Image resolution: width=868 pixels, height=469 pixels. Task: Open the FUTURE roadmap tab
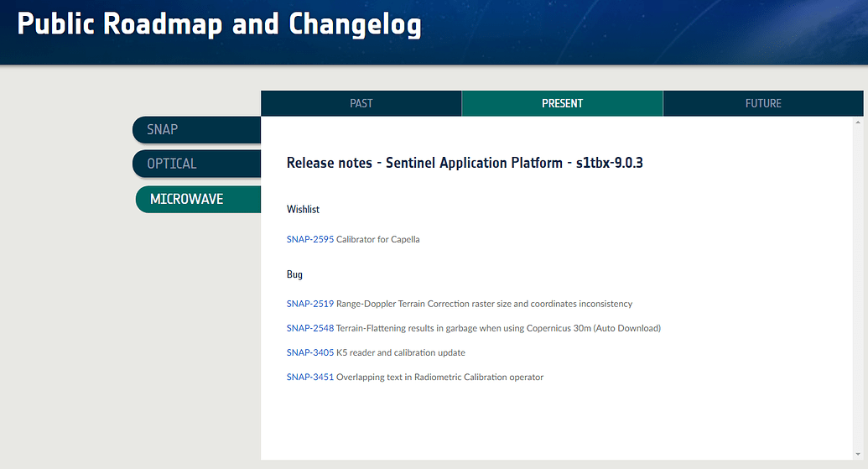(762, 103)
